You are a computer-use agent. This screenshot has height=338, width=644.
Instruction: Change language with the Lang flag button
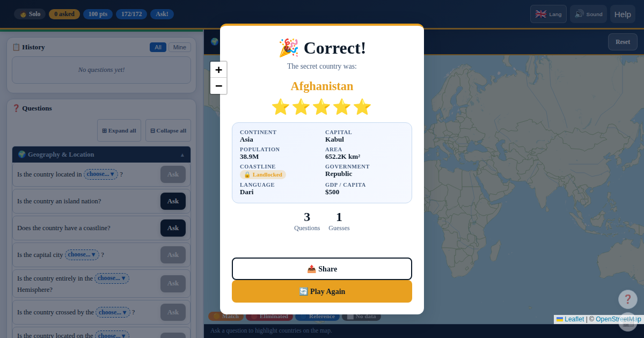[x=548, y=14]
